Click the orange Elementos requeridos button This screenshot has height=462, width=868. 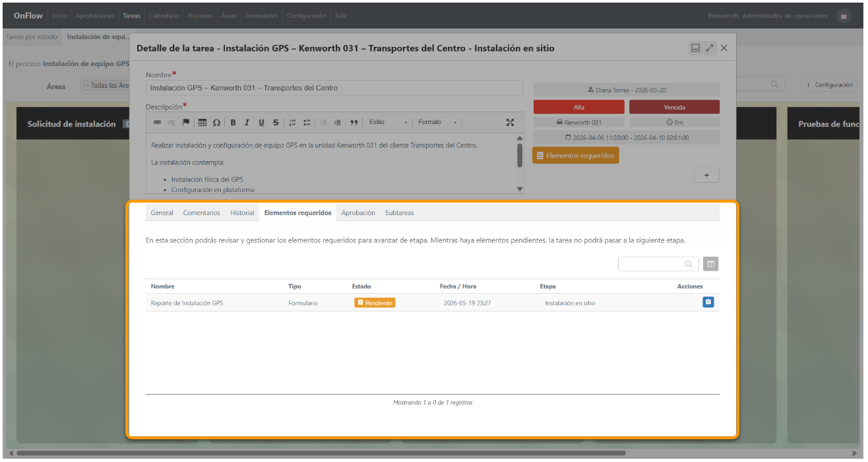coord(576,156)
